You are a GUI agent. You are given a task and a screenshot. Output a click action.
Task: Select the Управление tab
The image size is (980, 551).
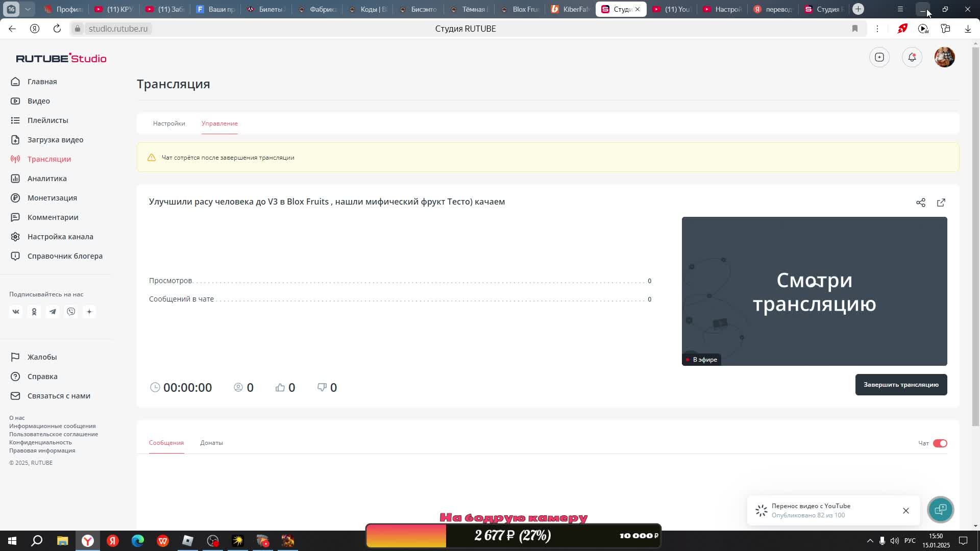tap(219, 123)
